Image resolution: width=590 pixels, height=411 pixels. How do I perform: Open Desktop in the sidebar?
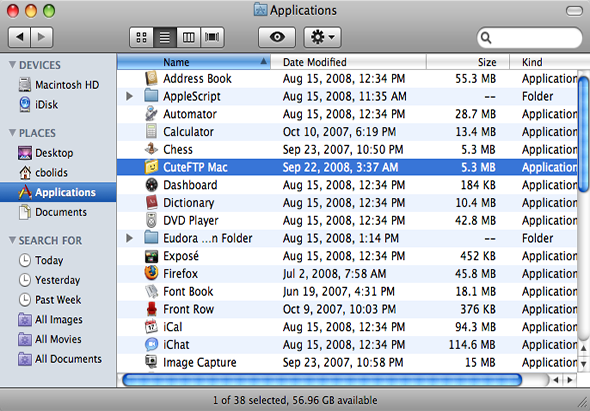tap(58, 153)
